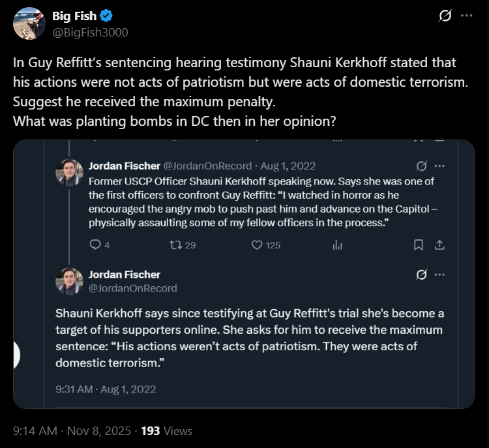
Task: Click Grok icon on second Jordan Fischer tweet
Action: pos(421,275)
